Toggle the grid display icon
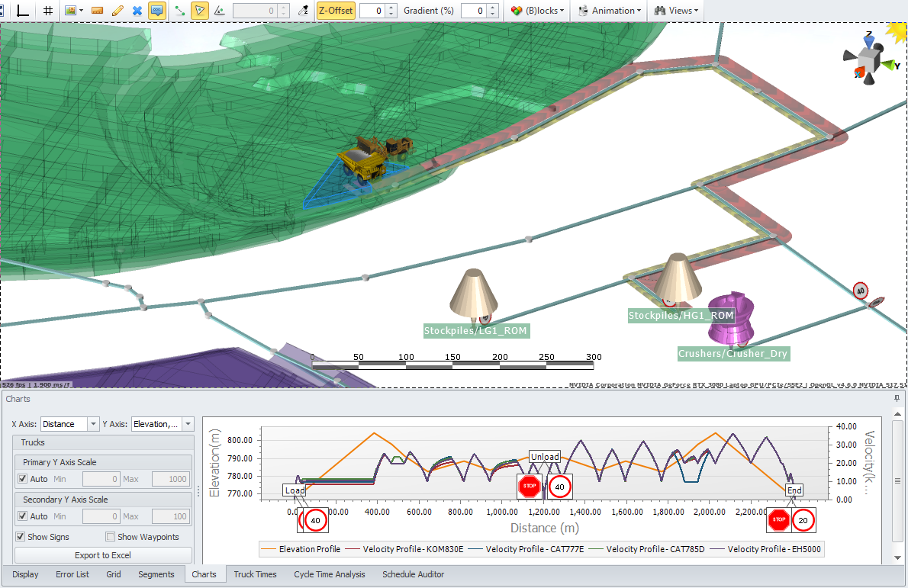This screenshot has width=908, height=588. point(48,11)
